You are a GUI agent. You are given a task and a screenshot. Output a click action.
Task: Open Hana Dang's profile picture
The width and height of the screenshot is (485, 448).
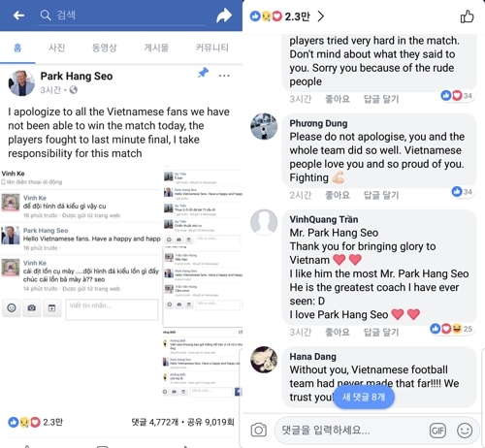coord(264,360)
